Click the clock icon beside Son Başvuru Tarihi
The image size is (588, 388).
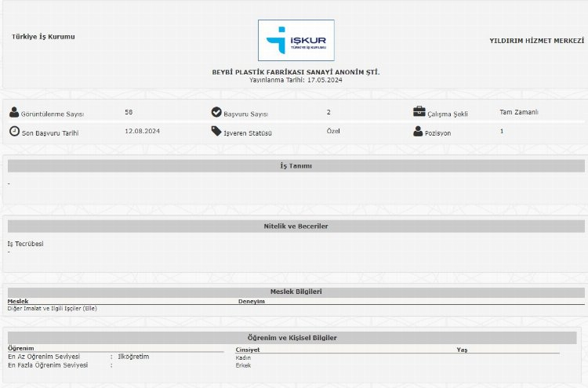click(x=14, y=131)
